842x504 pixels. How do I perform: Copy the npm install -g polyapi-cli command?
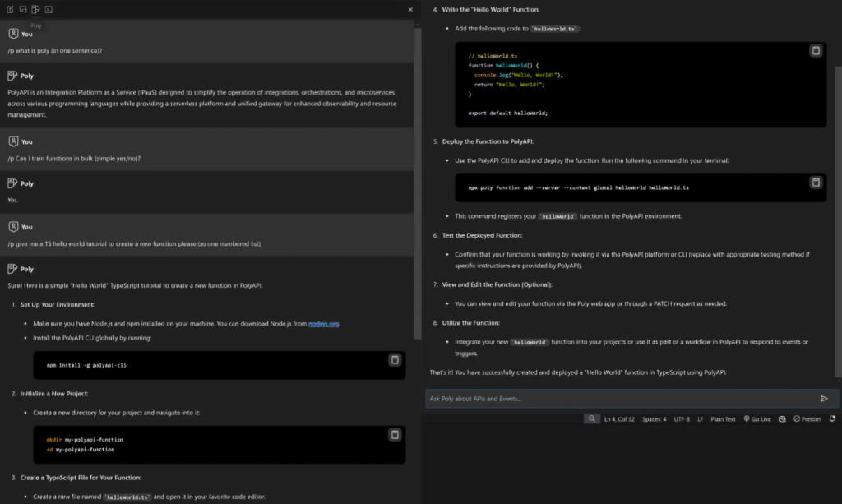(395, 359)
